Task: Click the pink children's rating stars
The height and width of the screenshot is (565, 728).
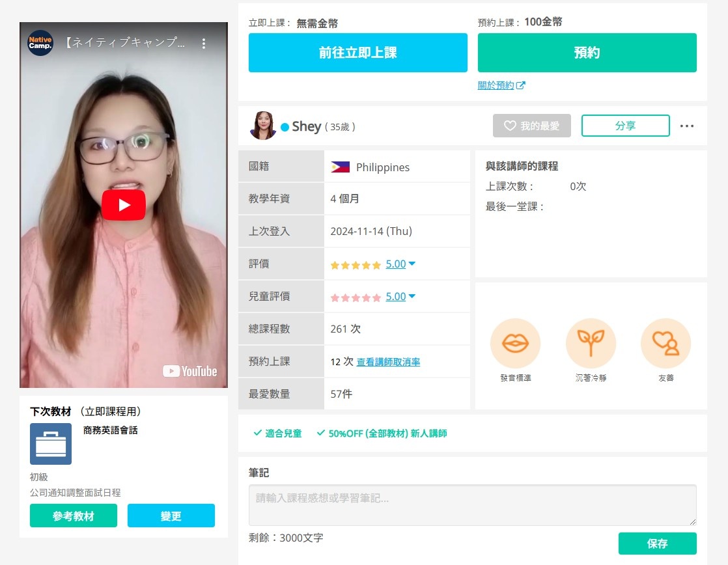Action: 356,297
